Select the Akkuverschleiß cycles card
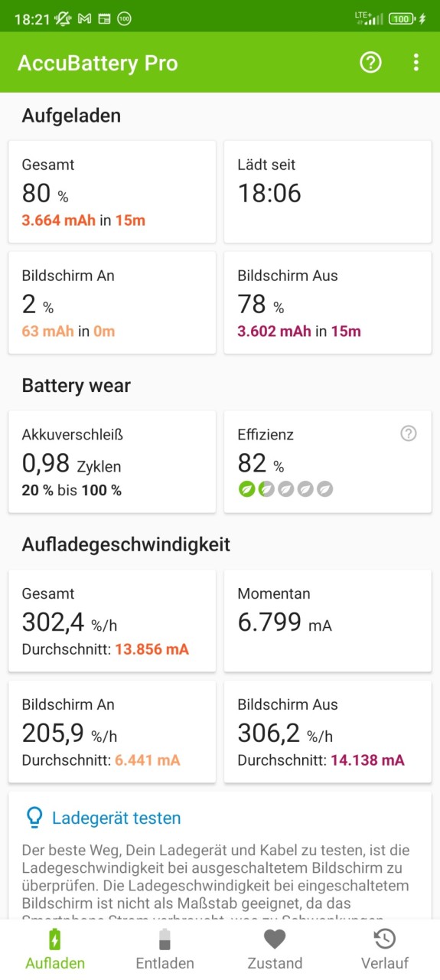This screenshot has width=440, height=980. pyautogui.click(x=112, y=462)
